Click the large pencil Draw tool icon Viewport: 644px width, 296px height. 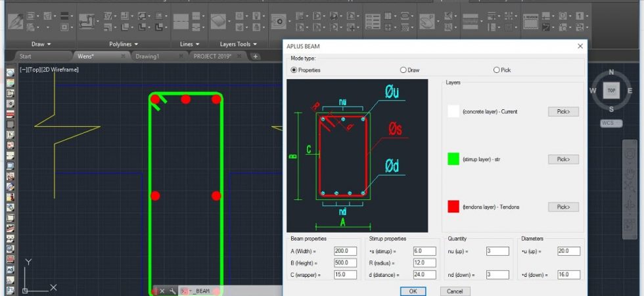pyautogui.click(x=15, y=21)
